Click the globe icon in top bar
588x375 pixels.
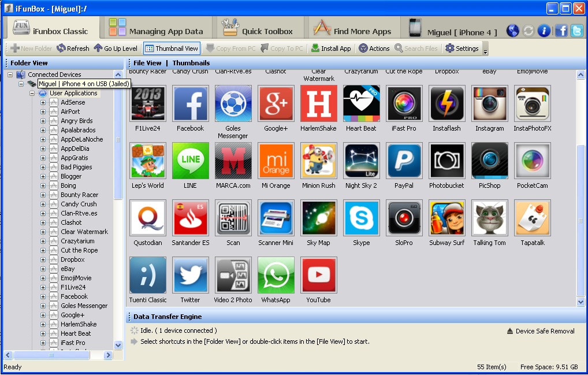513,31
